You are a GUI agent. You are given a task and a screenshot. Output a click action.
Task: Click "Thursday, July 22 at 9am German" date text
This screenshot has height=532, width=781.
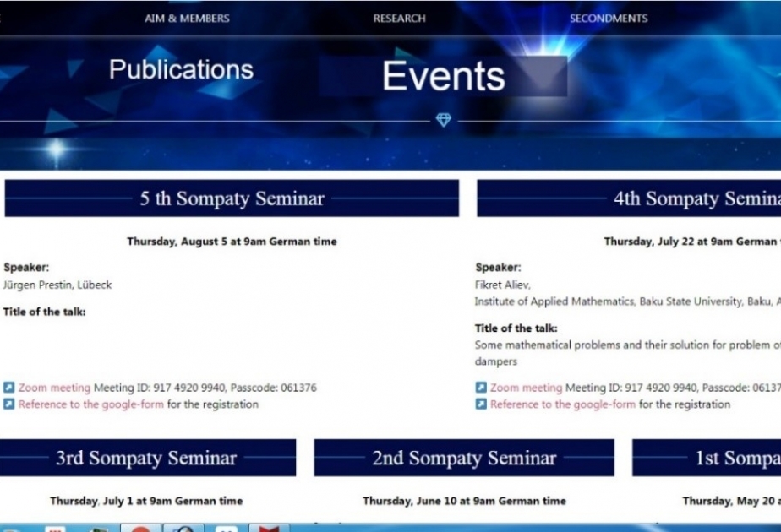pyautogui.click(x=692, y=242)
